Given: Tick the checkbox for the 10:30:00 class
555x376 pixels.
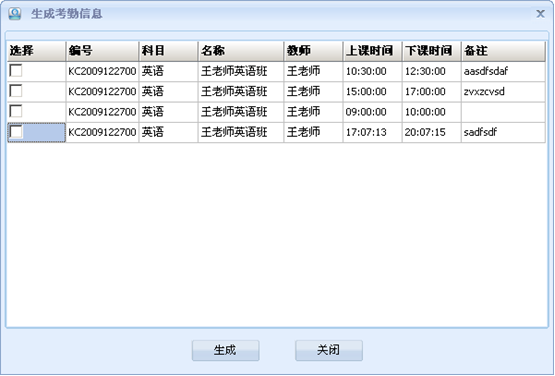Looking at the screenshot, I should (x=16, y=70).
